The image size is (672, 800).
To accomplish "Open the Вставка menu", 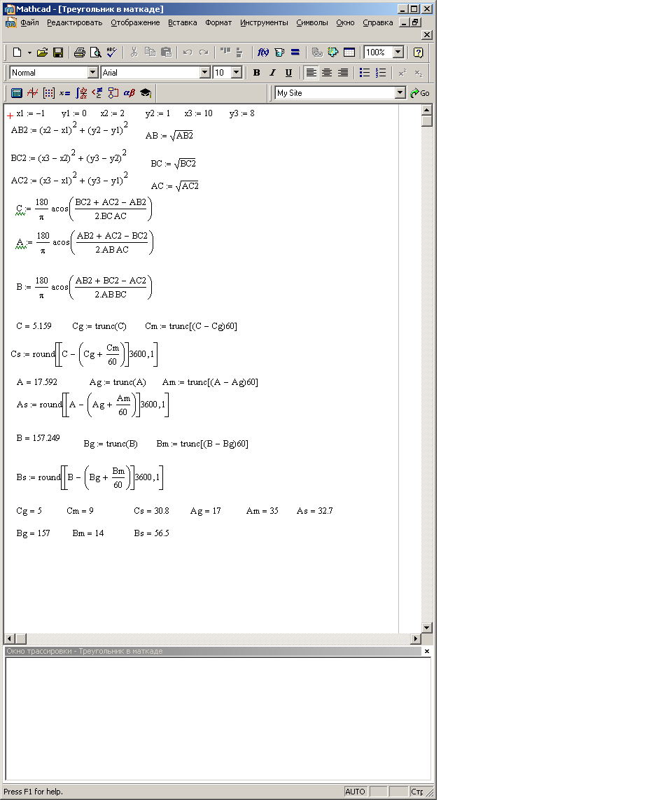I will (x=182, y=22).
